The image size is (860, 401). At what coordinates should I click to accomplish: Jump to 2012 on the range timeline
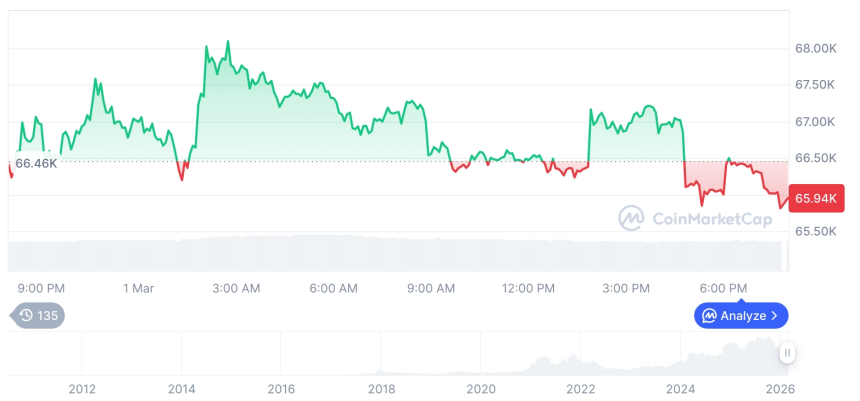point(81,389)
